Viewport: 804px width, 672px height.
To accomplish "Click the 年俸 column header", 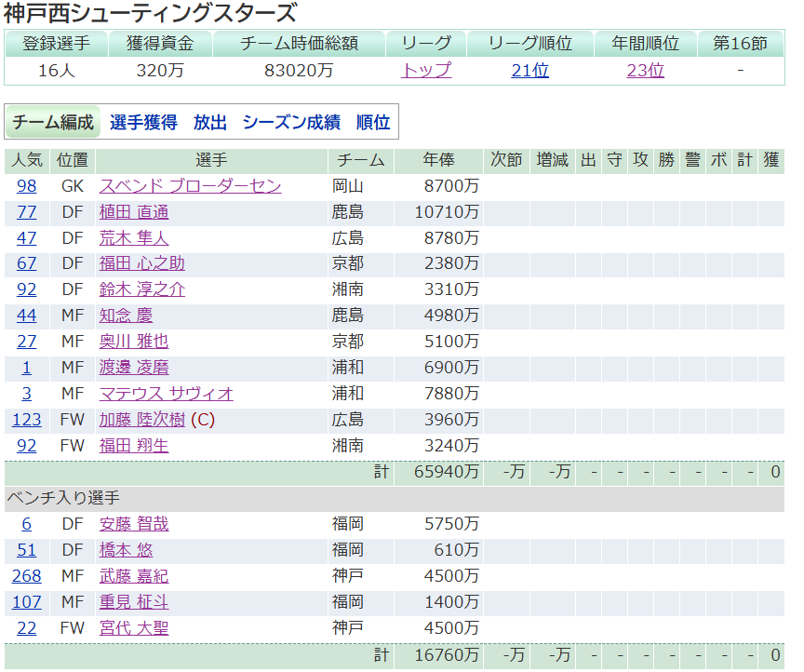I will pyautogui.click(x=438, y=161).
